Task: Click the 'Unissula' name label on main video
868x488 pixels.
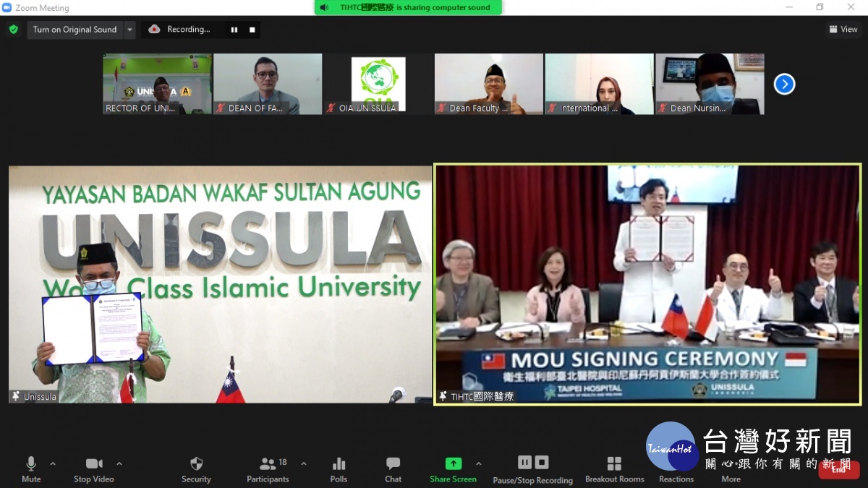Action: click(40, 397)
